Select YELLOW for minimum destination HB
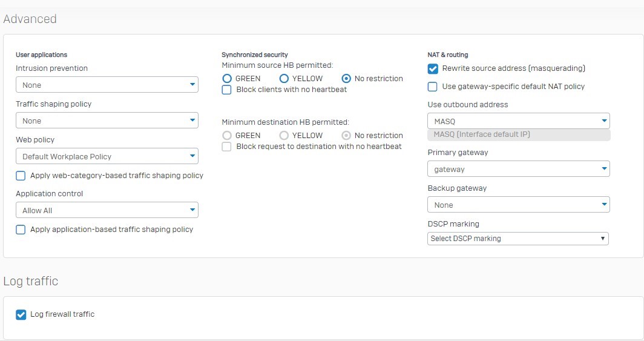The width and height of the screenshot is (644, 341). (284, 136)
